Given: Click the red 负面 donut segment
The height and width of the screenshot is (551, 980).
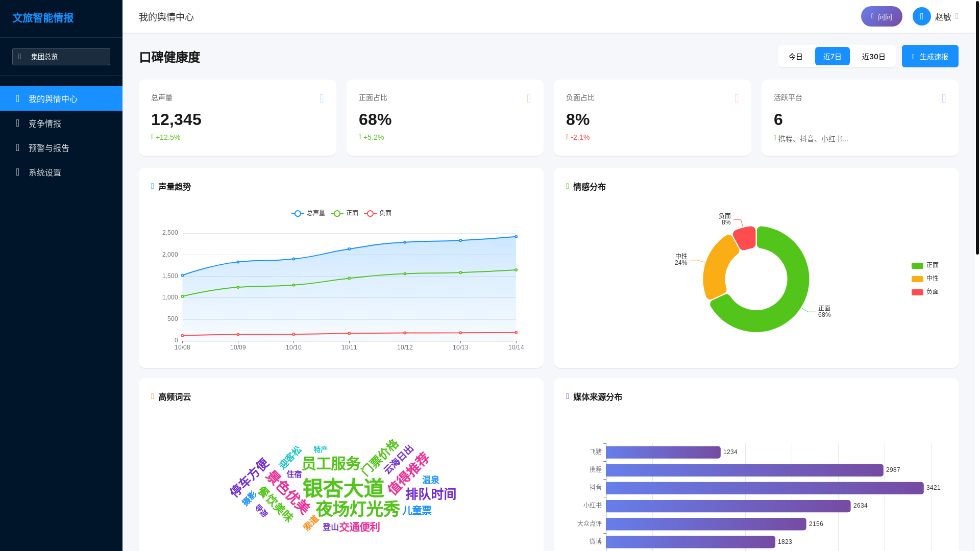Looking at the screenshot, I should 746,238.
